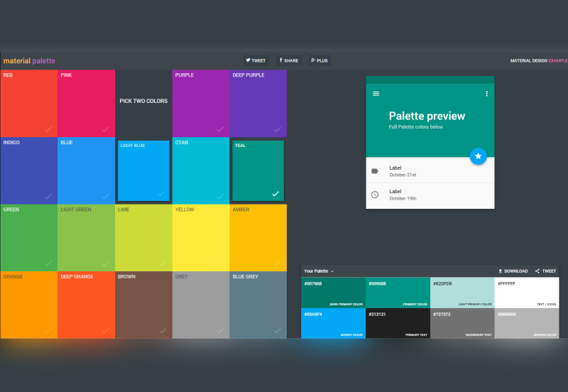Click the Google Plus button
Screen dimensions: 568x392
pos(319,60)
